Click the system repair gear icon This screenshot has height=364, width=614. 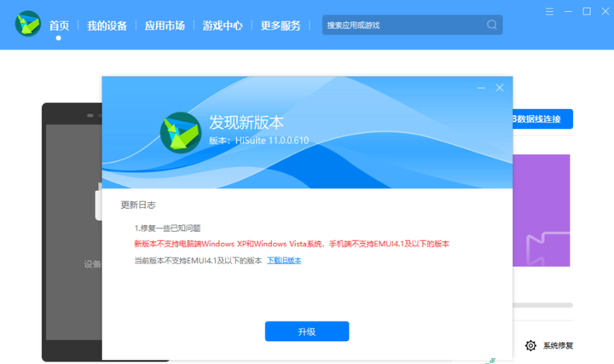(x=530, y=345)
